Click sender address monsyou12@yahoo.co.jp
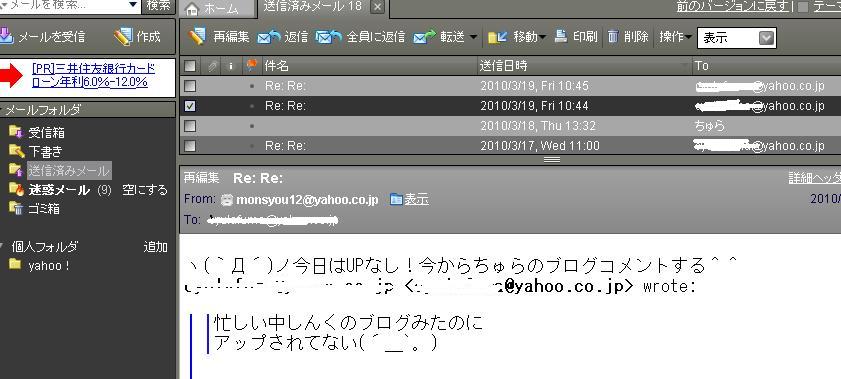The image size is (841, 379). pyautogui.click(x=307, y=199)
